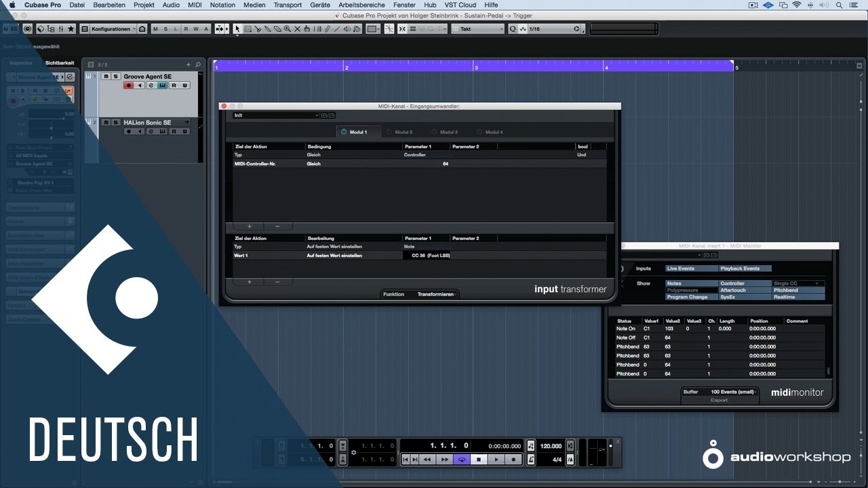
Task: Open the transport setup gear
Action: pos(353,452)
